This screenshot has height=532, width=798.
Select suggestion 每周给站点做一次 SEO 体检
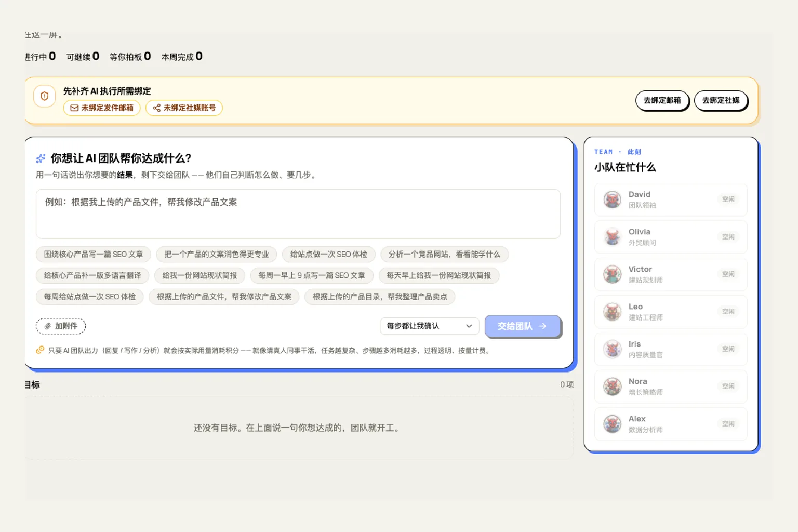(x=90, y=297)
